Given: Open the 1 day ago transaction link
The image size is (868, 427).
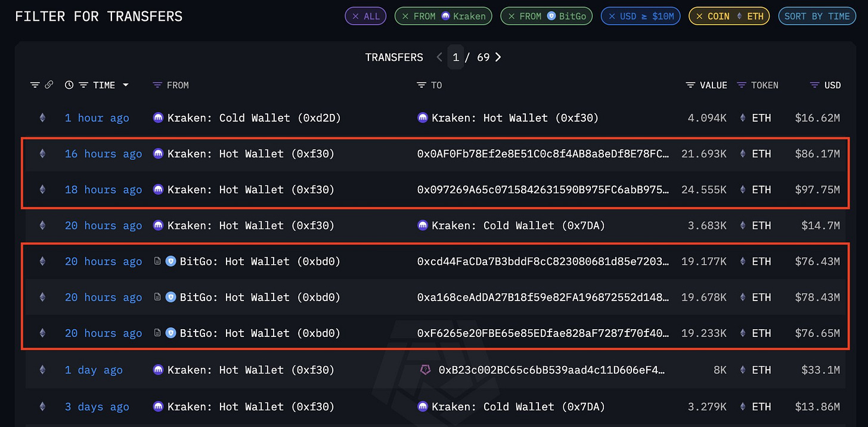Looking at the screenshot, I should pyautogui.click(x=94, y=370).
